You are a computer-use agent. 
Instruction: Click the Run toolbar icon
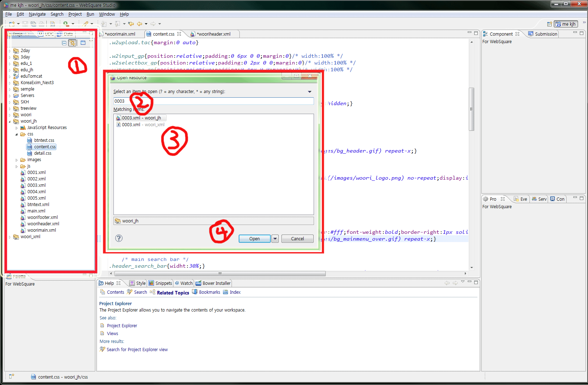[66, 24]
